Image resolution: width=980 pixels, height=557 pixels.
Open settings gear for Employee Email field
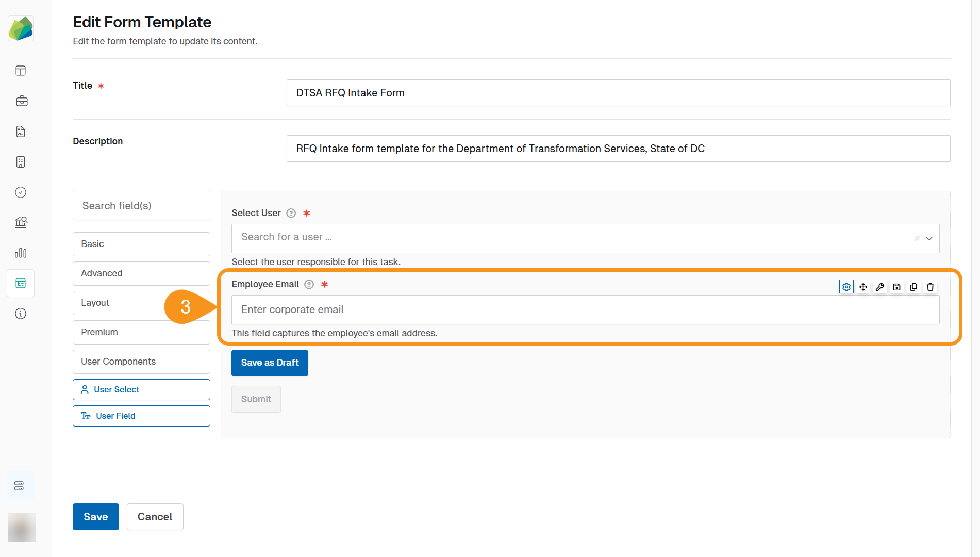[x=846, y=287]
